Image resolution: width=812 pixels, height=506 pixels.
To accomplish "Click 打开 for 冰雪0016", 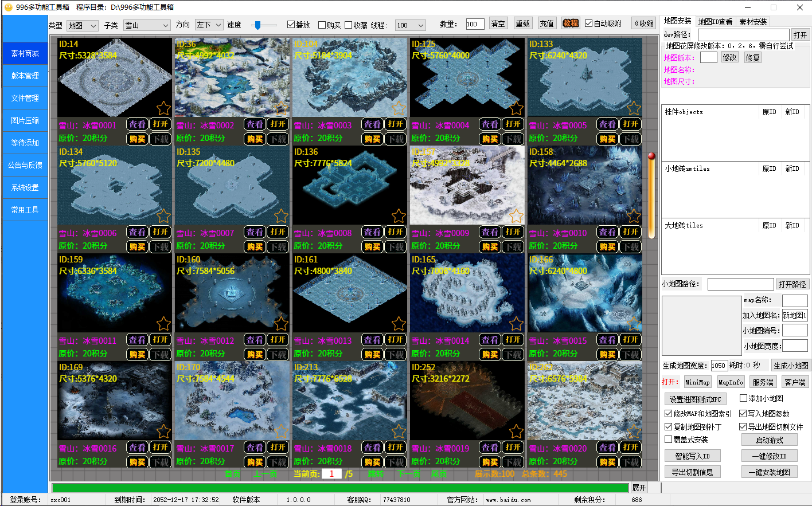I will (161, 447).
